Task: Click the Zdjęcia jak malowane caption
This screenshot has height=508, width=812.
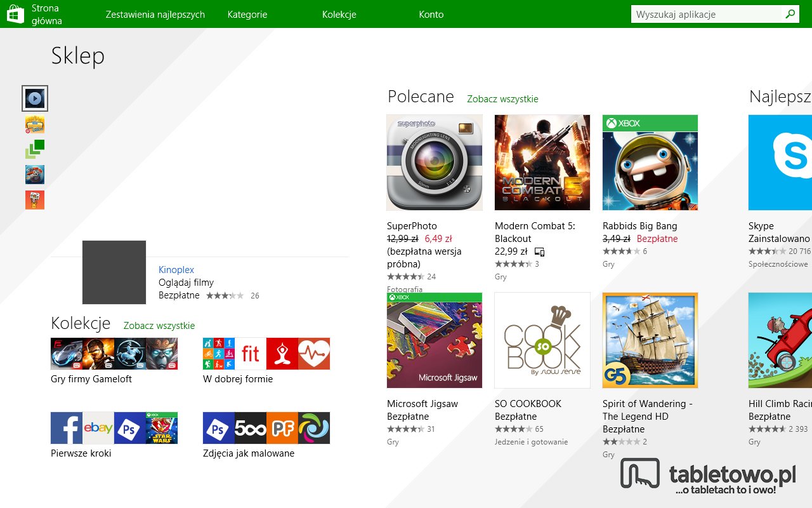Action: tap(249, 453)
